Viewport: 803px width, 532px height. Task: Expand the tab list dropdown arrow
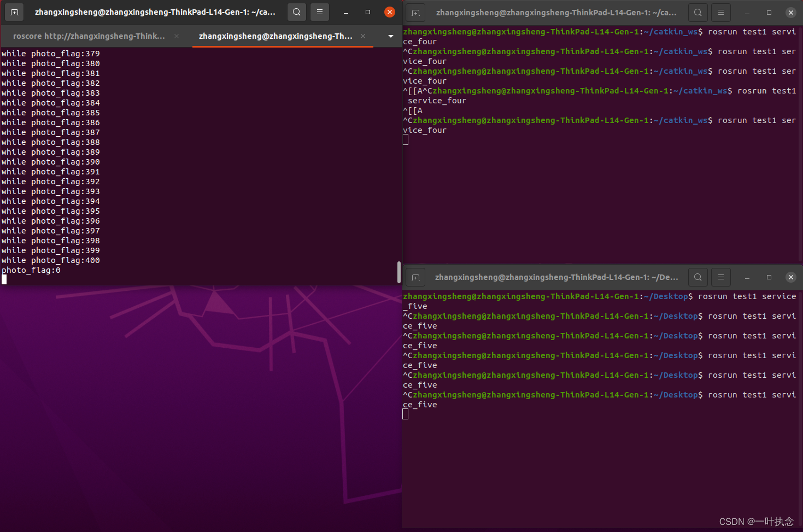pyautogui.click(x=391, y=36)
